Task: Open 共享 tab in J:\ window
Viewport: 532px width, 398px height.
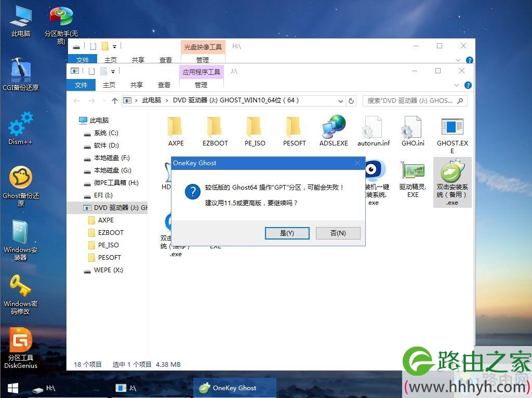Action: coord(137,85)
